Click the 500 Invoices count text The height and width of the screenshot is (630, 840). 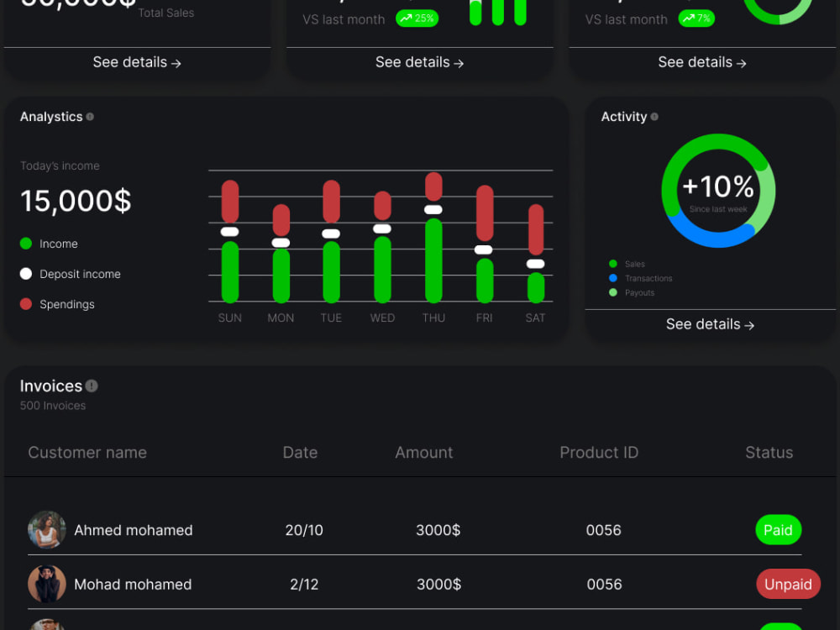(53, 406)
